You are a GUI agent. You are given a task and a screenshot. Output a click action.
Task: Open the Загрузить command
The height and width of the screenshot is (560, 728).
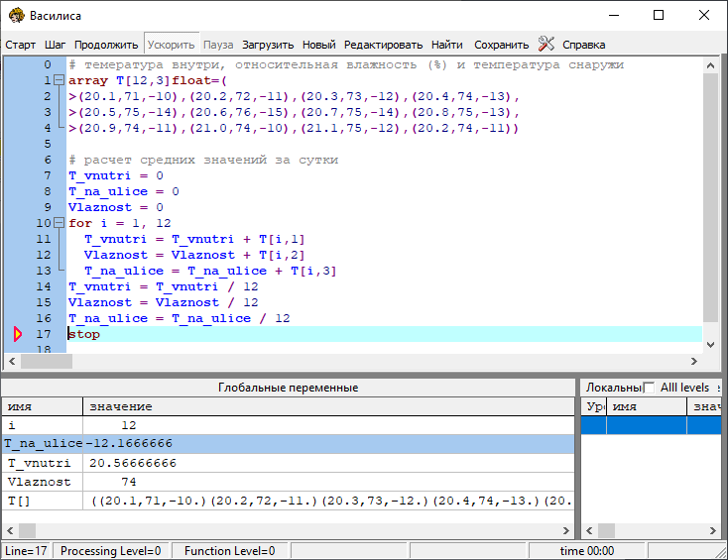[x=268, y=45]
